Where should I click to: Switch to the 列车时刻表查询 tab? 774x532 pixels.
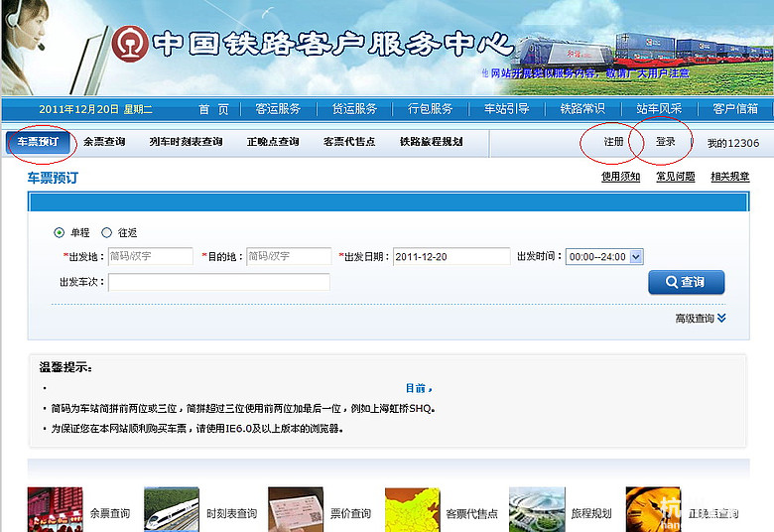(187, 142)
